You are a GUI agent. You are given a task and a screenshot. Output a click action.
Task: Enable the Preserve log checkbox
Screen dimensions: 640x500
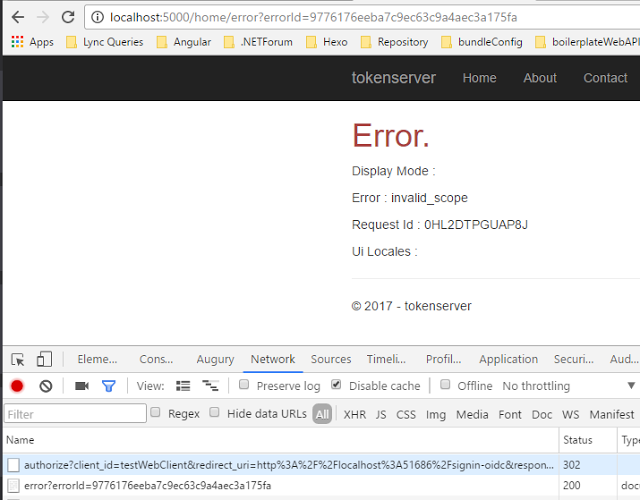point(244,384)
